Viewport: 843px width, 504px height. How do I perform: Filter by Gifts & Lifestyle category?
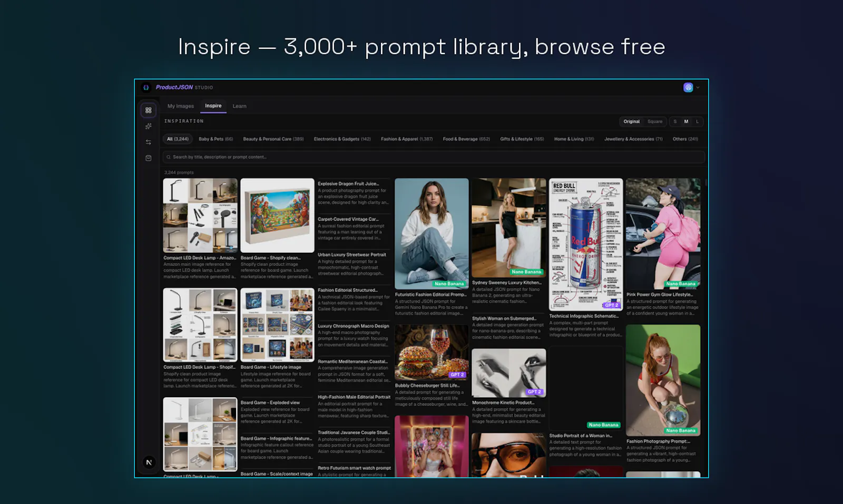(x=522, y=139)
